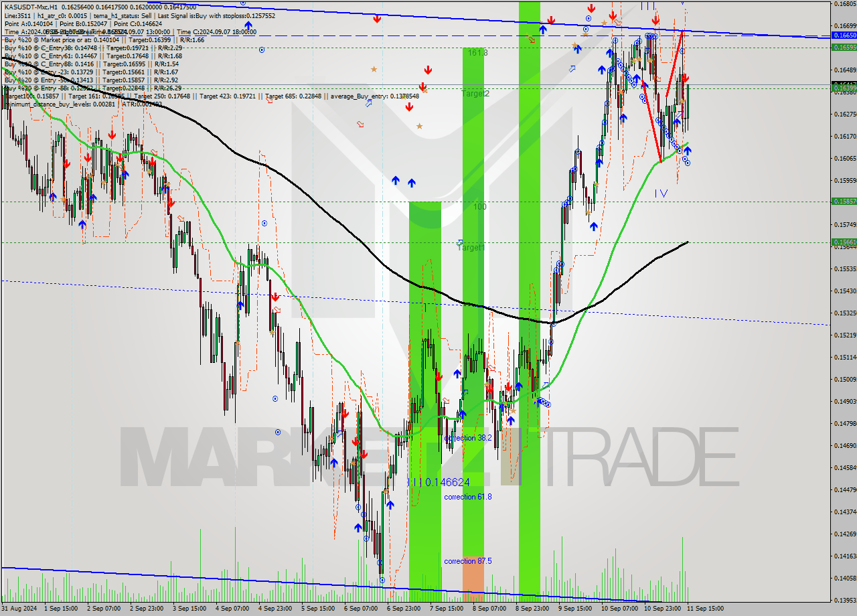This screenshot has width=857, height=616.
Task: Click the Buy %10 @ C_Entry61 line
Action: tap(93, 56)
